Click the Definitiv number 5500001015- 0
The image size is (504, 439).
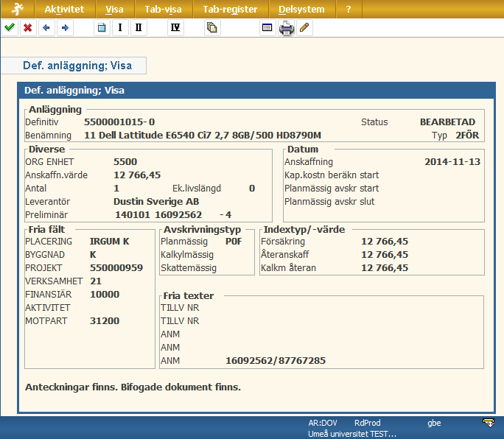point(119,122)
